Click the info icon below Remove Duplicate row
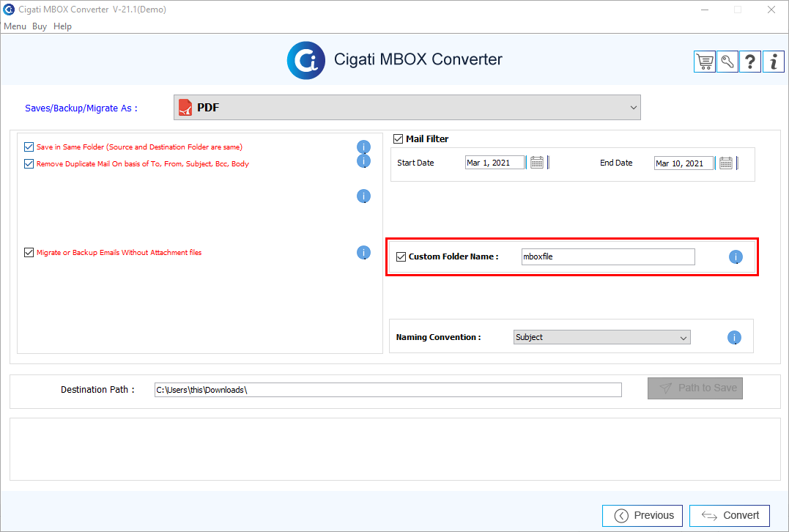 pyautogui.click(x=364, y=196)
